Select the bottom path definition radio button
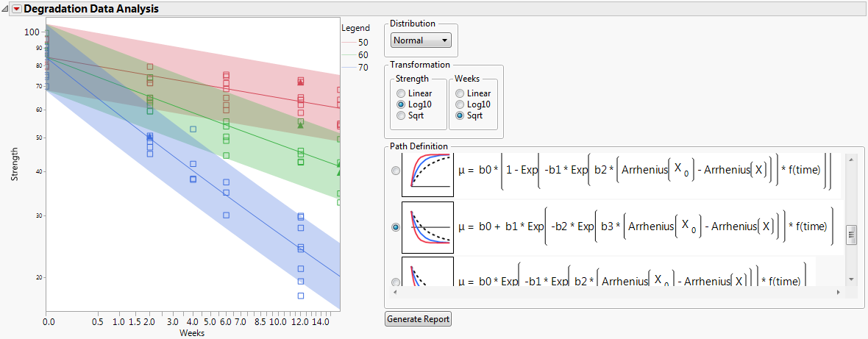This screenshot has width=868, height=339. (x=396, y=282)
